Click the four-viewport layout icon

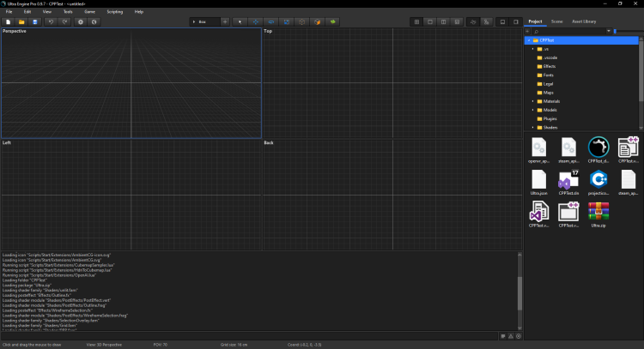[416, 21]
